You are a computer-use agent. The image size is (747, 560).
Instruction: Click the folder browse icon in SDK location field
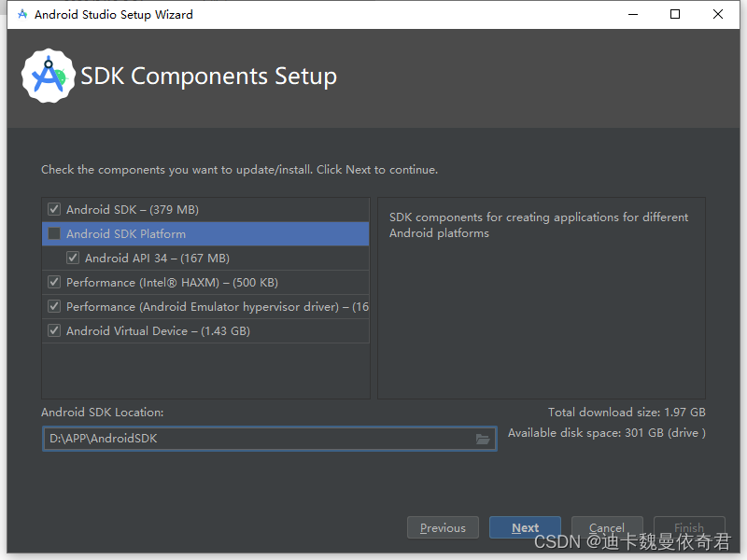[x=483, y=439]
